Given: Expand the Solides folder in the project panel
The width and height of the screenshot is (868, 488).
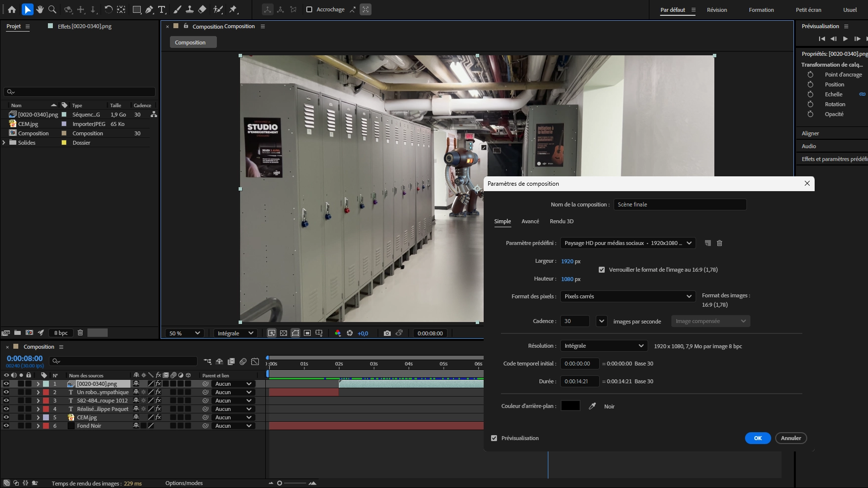Looking at the screenshot, I should pos(3,142).
